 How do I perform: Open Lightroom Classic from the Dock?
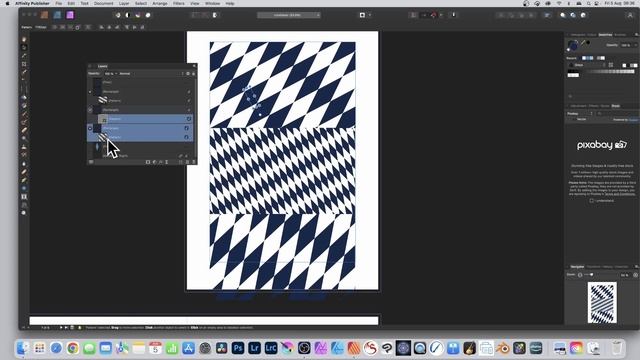(x=271, y=348)
